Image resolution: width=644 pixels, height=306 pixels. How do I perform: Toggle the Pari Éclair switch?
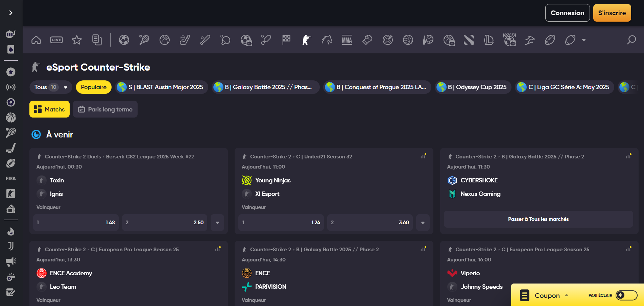(626, 295)
